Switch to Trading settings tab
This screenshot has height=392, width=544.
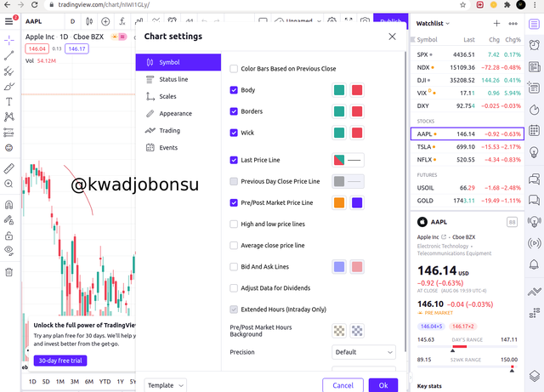(178, 131)
